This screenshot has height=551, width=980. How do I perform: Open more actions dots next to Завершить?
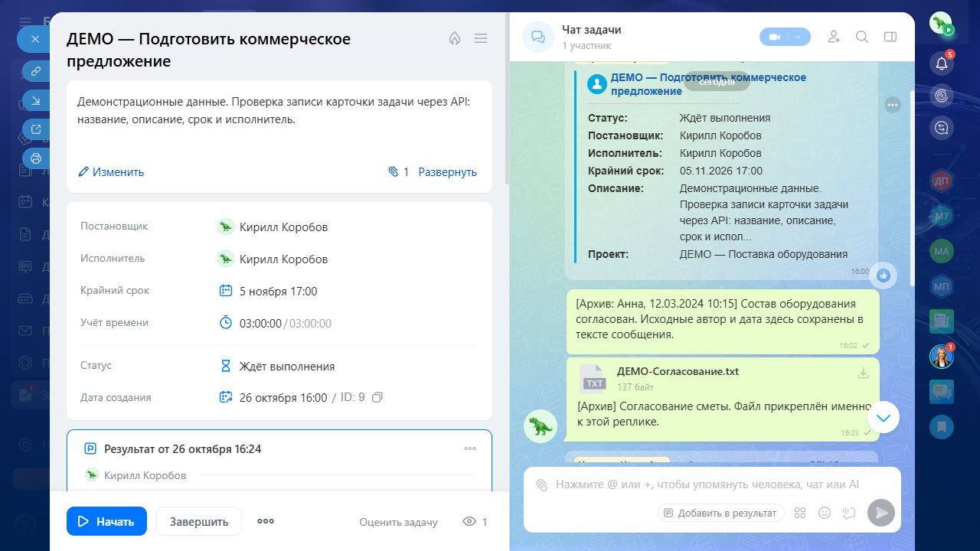(x=266, y=521)
